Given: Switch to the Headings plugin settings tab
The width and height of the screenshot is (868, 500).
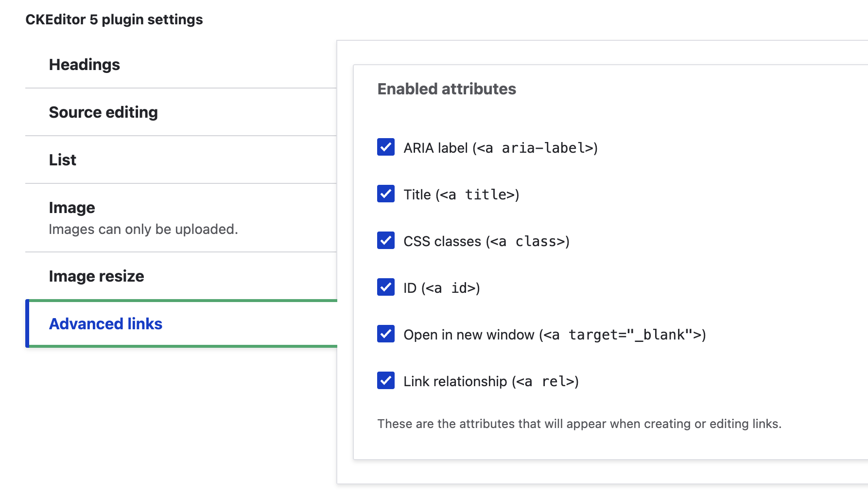Looking at the screenshot, I should 84,64.
